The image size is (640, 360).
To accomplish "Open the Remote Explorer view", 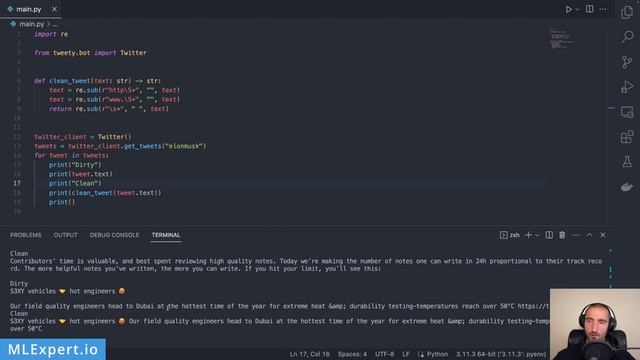I will (627, 112).
